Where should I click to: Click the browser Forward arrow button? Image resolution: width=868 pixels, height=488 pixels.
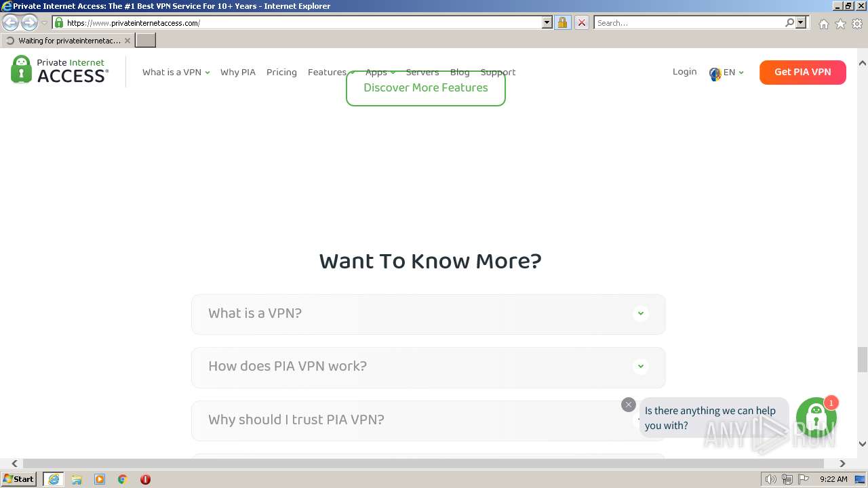[29, 22]
